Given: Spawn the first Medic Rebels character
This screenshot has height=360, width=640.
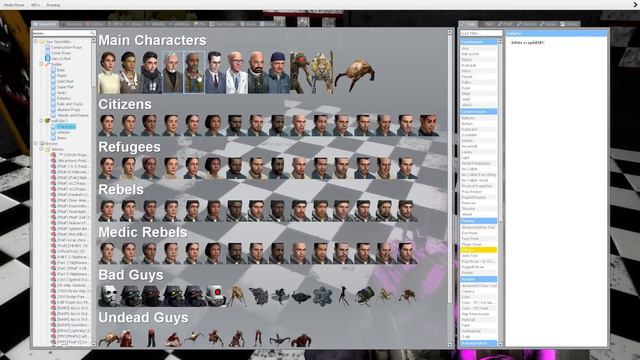Looking at the screenshot, I should 108,253.
